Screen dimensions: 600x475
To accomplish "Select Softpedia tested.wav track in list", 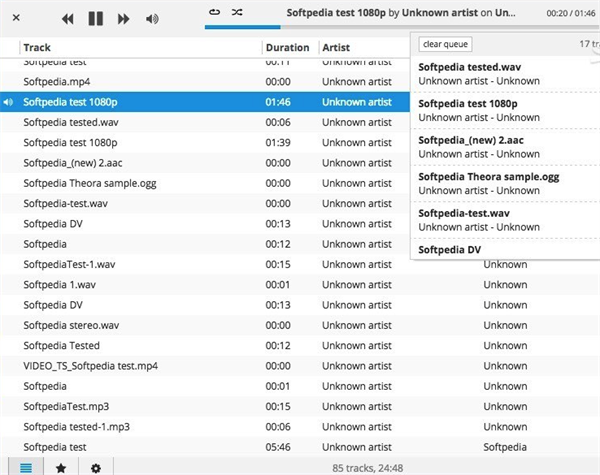I will (205, 122).
